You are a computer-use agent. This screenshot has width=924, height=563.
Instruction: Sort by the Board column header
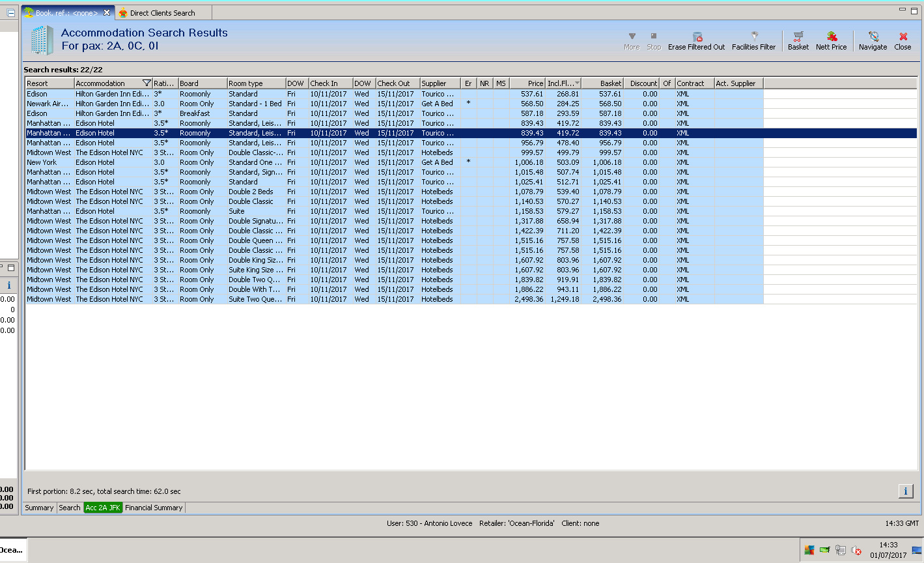pos(203,83)
